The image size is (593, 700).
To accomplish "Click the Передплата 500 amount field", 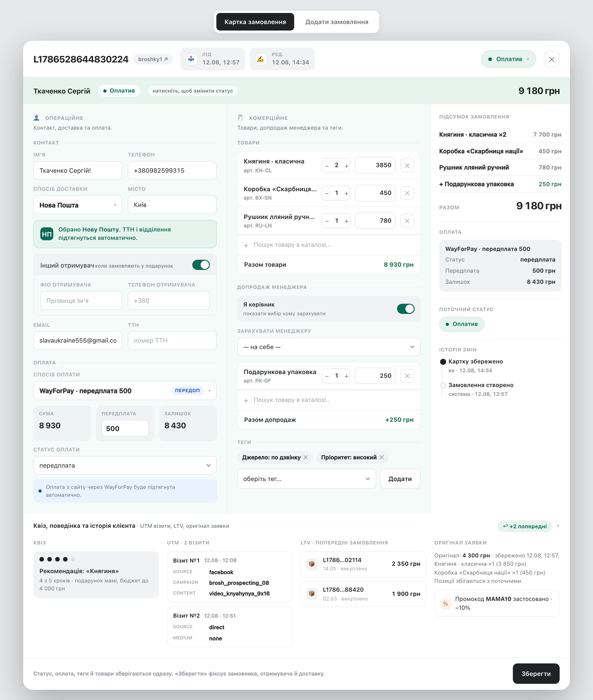I will click(125, 428).
